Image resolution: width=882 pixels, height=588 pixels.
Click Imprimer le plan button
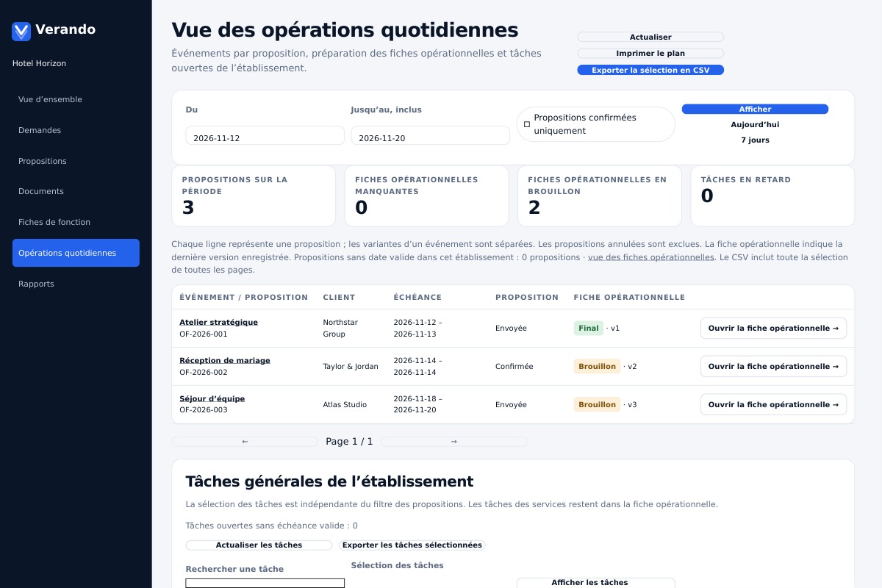click(x=650, y=54)
